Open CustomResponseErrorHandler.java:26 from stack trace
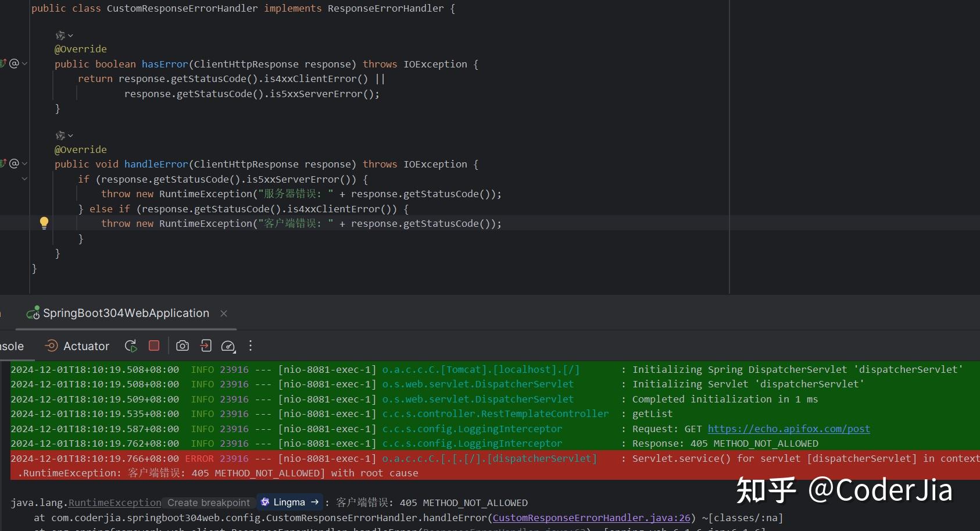 click(x=590, y=518)
